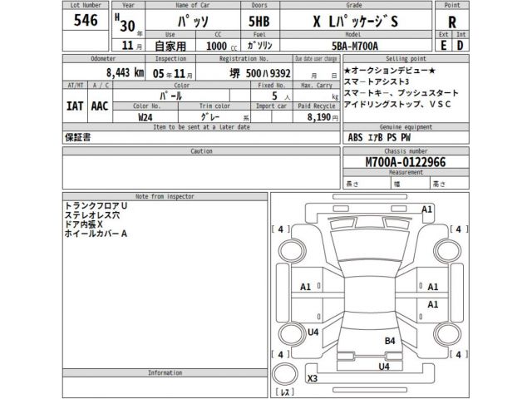This screenshot has width=532, height=399.
Task: Select the [レス] spare tire label
Action: click(x=285, y=392)
